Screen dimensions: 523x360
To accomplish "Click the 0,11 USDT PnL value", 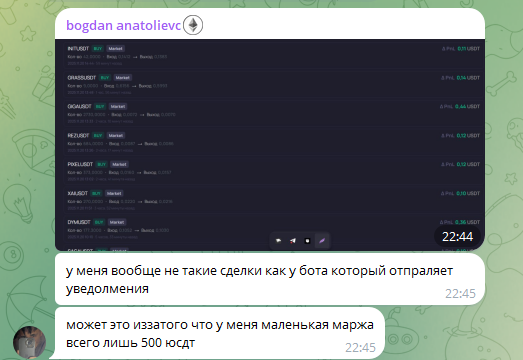I will [469, 49].
